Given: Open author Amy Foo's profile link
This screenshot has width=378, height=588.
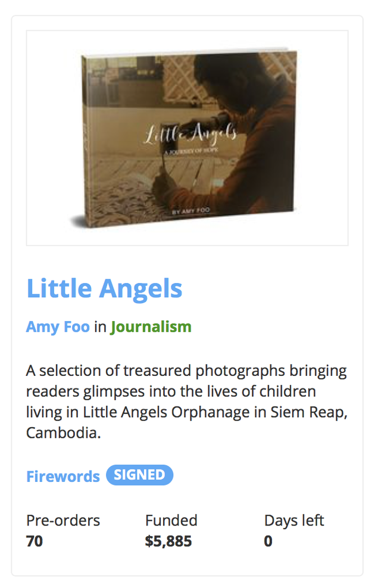Looking at the screenshot, I should [58, 326].
